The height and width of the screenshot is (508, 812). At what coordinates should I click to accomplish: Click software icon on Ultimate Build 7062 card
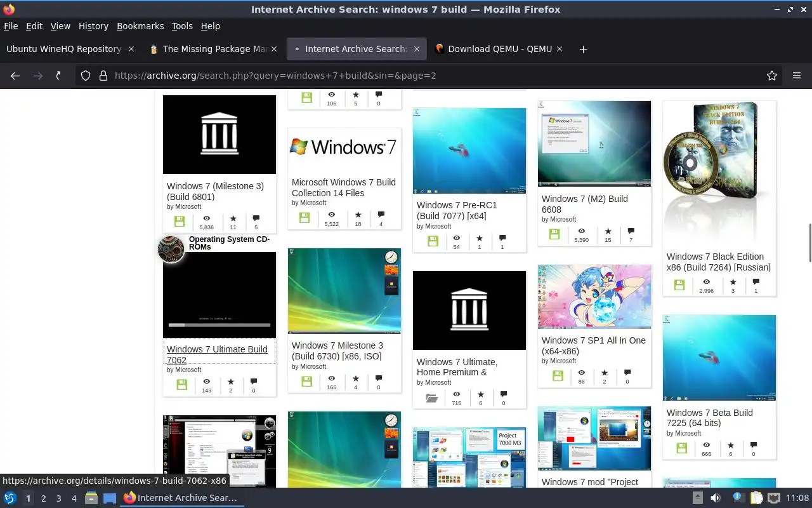pos(181,385)
